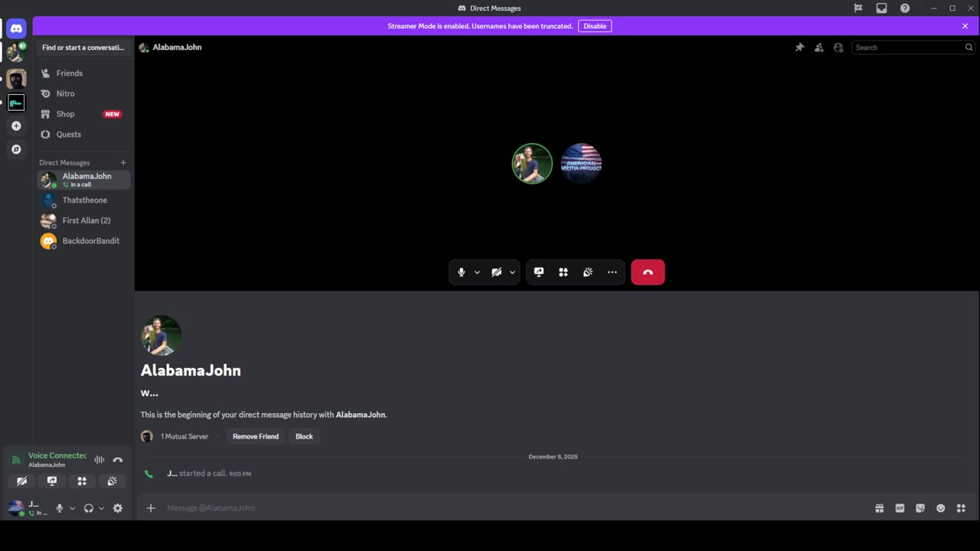Expand input device arrow in user panel
This screenshot has height=551, width=980.
click(x=73, y=508)
